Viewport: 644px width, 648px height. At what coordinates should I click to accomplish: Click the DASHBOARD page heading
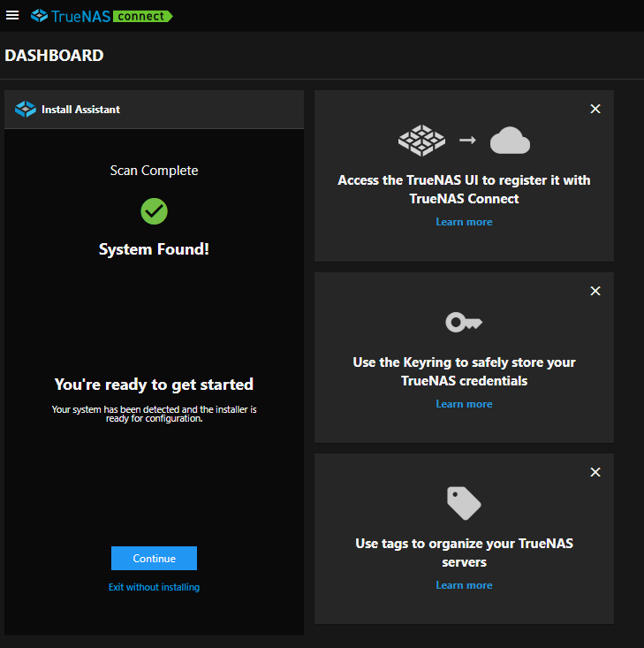click(54, 56)
